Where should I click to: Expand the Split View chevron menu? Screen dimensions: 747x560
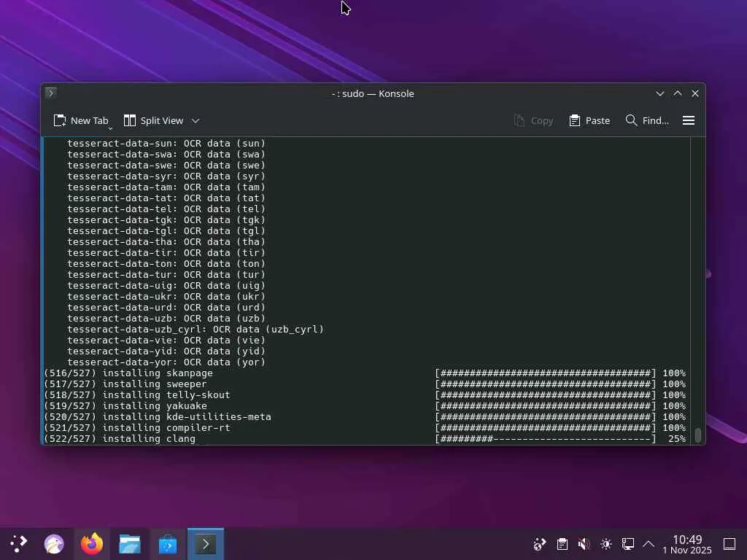[x=196, y=121]
